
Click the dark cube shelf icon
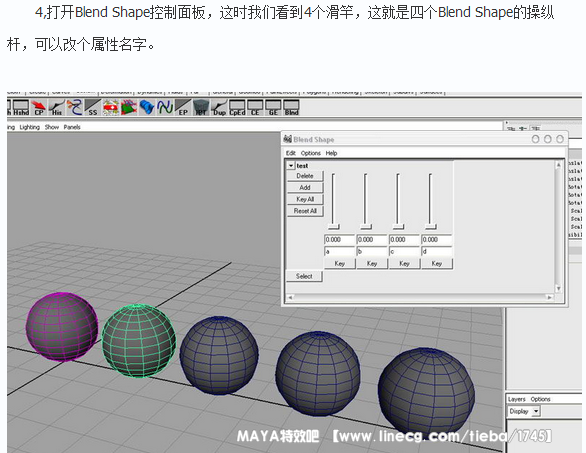pos(201,108)
